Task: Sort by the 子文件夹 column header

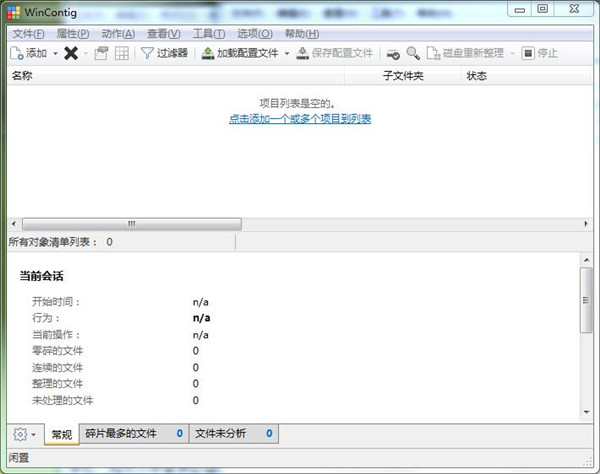Action: (x=403, y=76)
